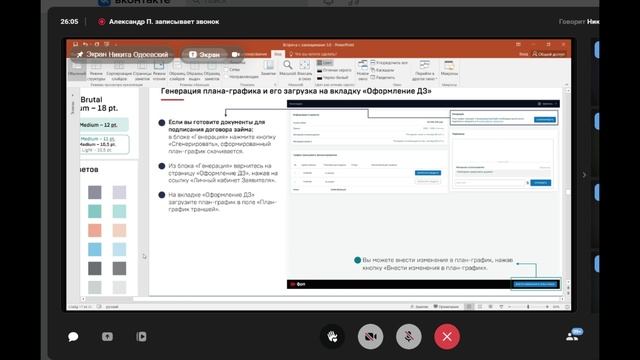This screenshot has width=640, height=360.
Task: Click the watch together play icon
Action: (141, 337)
